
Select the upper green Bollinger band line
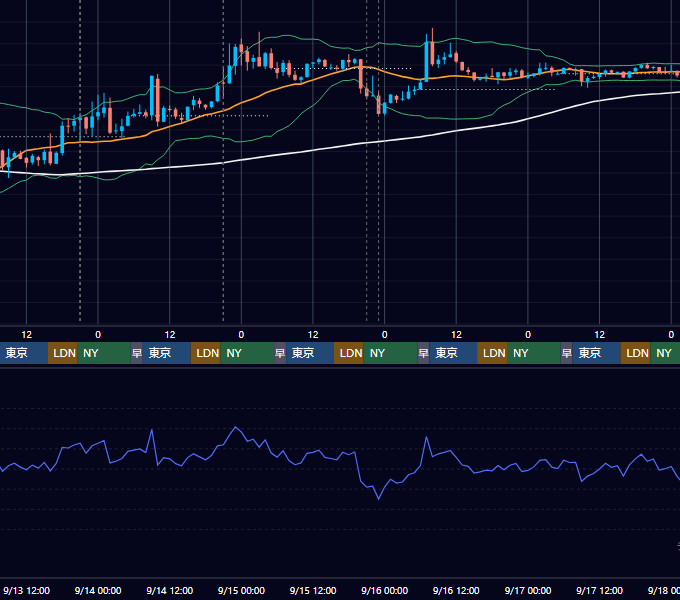pyautogui.click(x=312, y=39)
